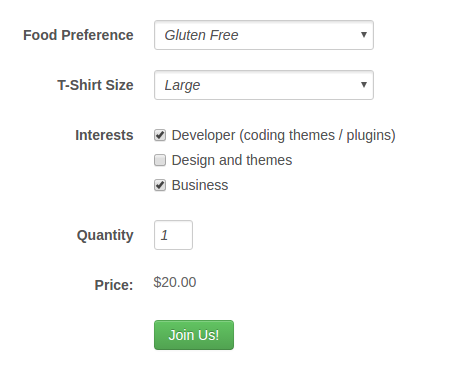The image size is (454, 374).
Task: Click the Food Preference field label
Action: tap(78, 35)
